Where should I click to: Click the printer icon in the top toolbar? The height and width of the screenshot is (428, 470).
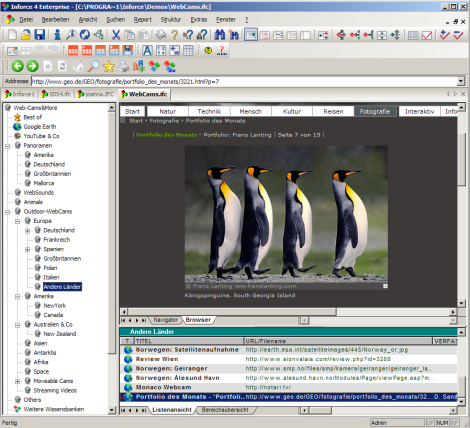coord(161,34)
